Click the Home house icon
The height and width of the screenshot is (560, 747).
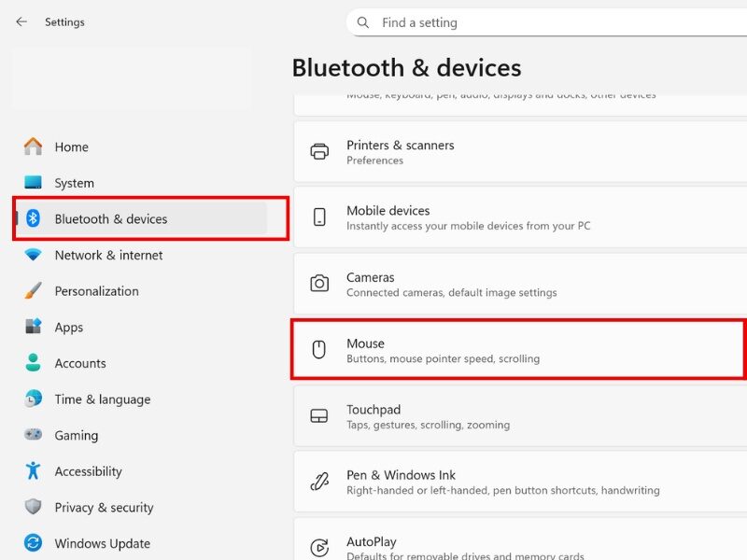34,147
